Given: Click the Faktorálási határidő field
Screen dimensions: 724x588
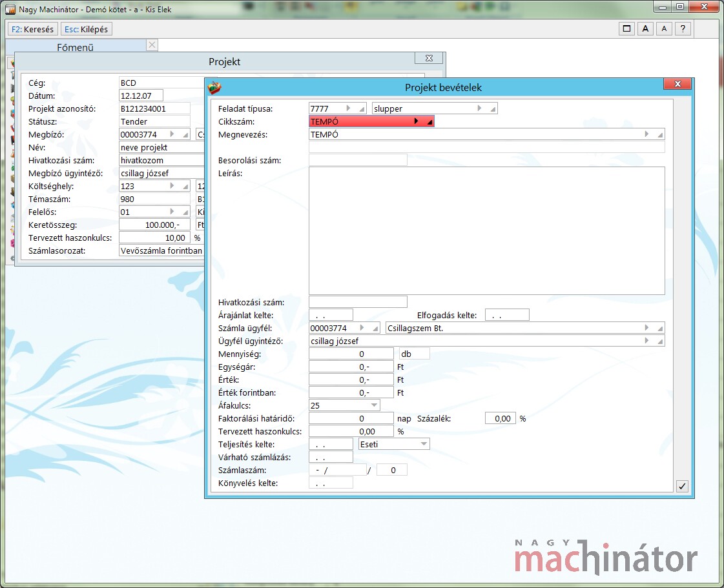Looking at the screenshot, I should coord(351,418).
